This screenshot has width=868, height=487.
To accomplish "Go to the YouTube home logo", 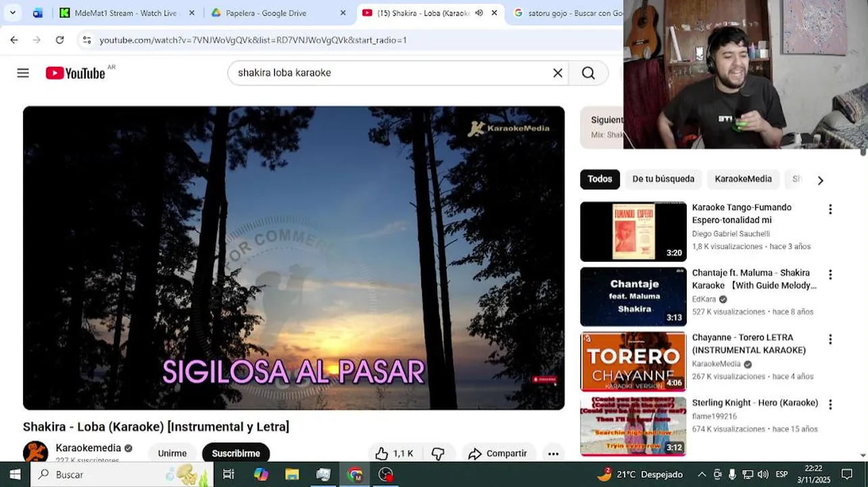I will [75, 73].
